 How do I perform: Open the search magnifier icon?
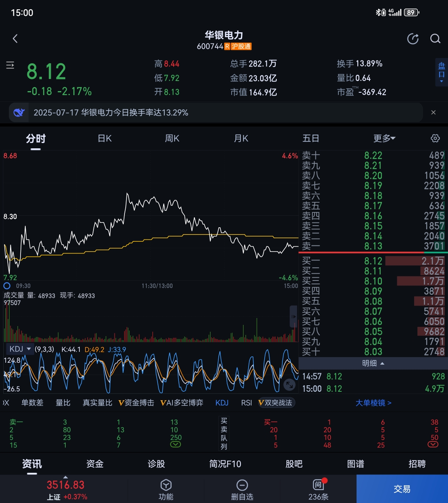pos(435,39)
